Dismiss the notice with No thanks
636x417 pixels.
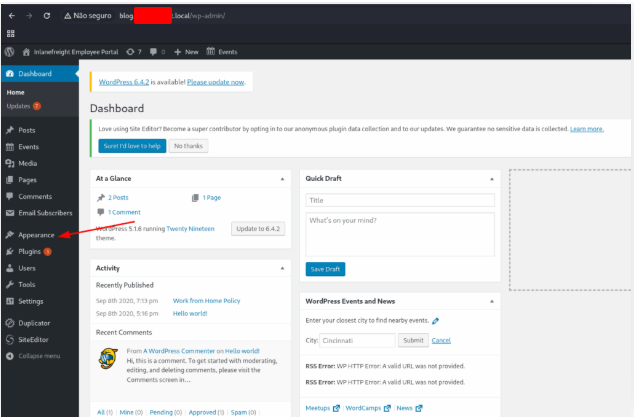point(189,146)
